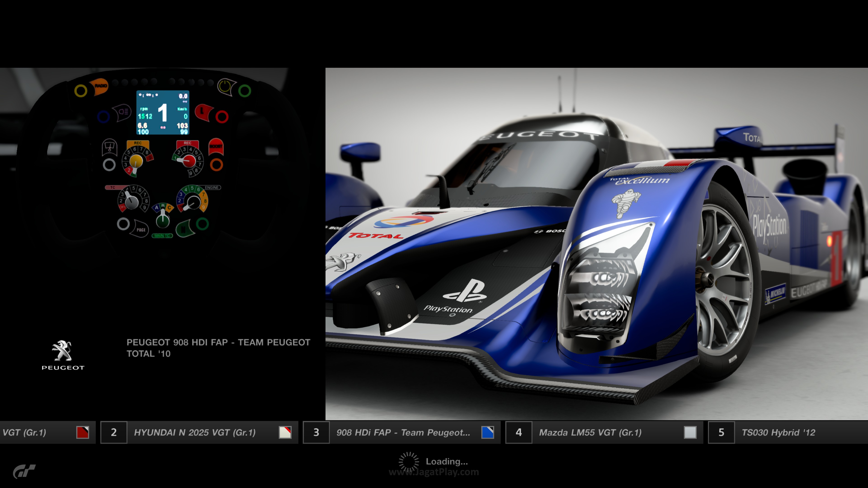Screen dimensions: 868x488
Task: Click the windscreen wiper button on the wheel
Action: [109, 147]
